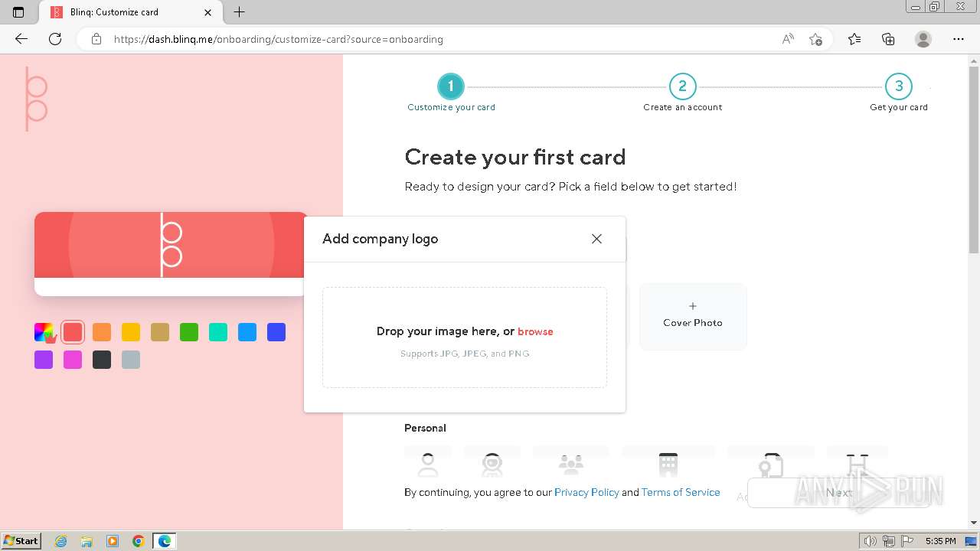Viewport: 980px width, 551px height.
Task: Open the Privacy Policy link
Action: [x=586, y=492]
